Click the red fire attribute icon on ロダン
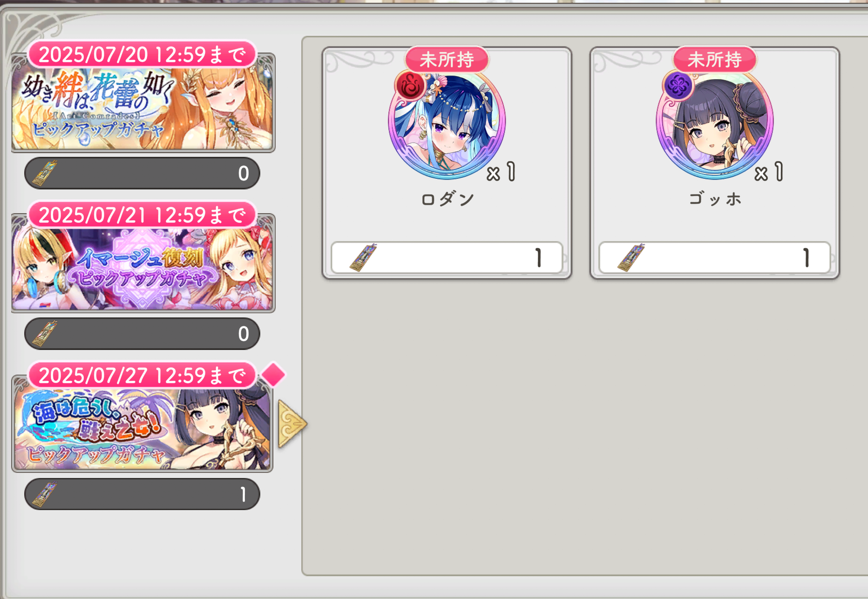 (x=410, y=86)
